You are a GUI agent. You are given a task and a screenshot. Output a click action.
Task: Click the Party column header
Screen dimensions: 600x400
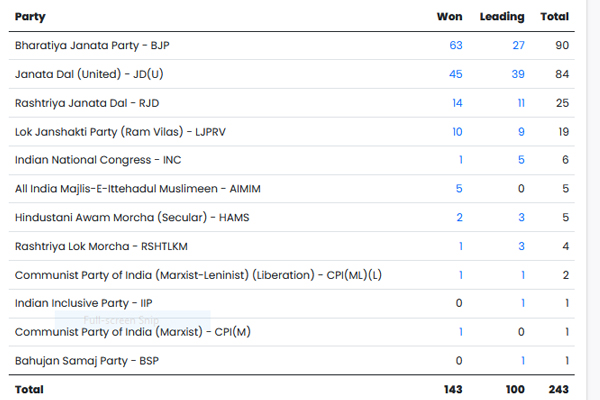click(x=29, y=17)
